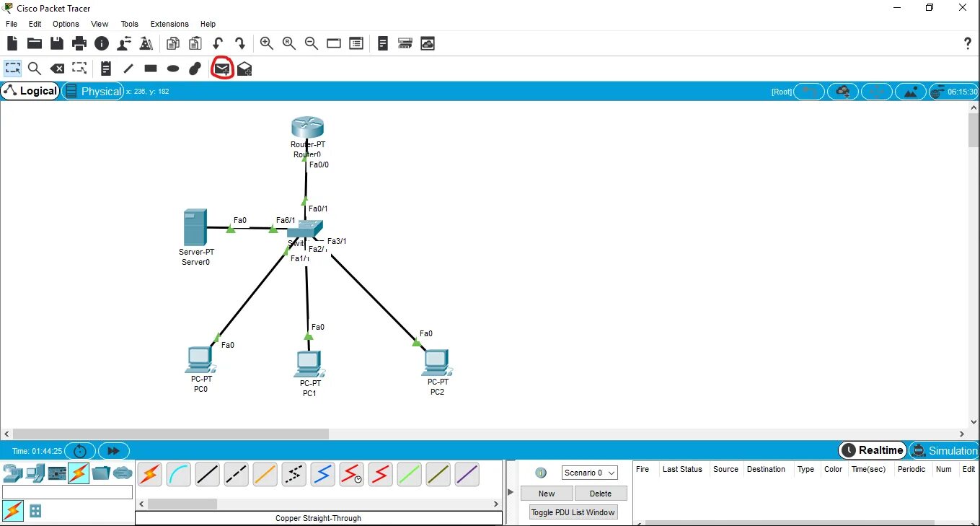
Task: Select Router0 on the canvas
Action: pos(308,128)
